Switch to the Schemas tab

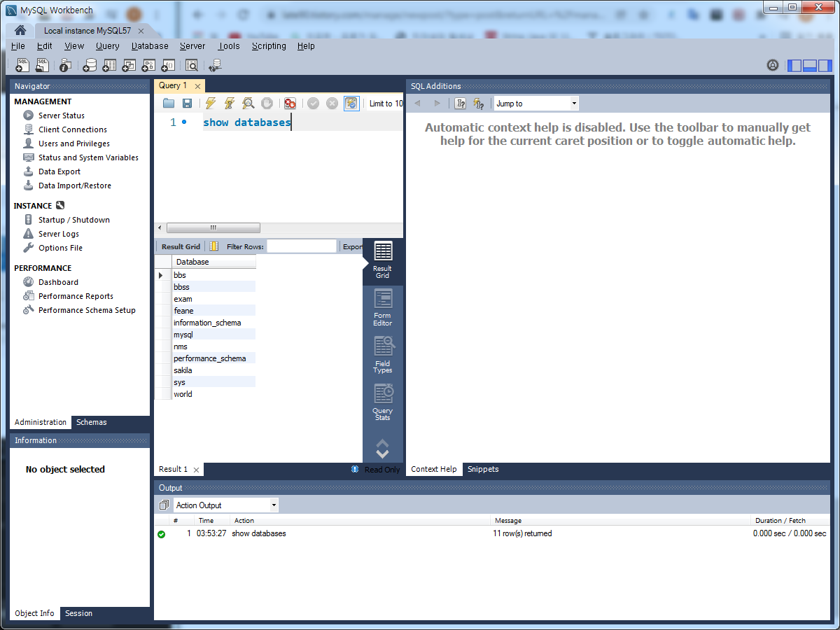tap(92, 422)
